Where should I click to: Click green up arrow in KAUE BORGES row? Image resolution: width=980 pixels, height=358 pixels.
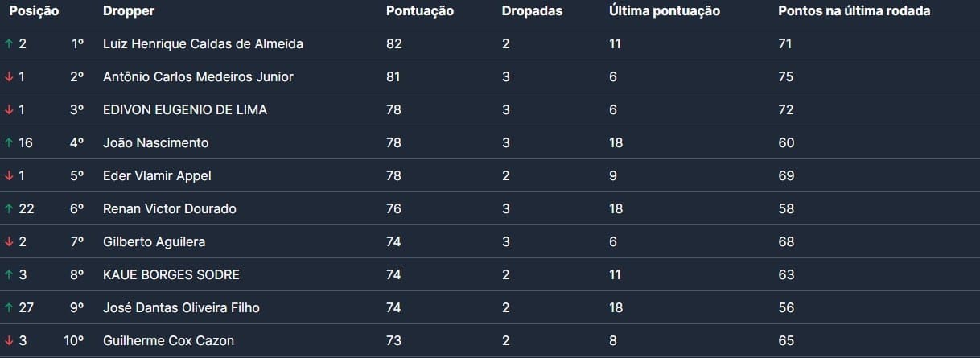pyautogui.click(x=9, y=274)
